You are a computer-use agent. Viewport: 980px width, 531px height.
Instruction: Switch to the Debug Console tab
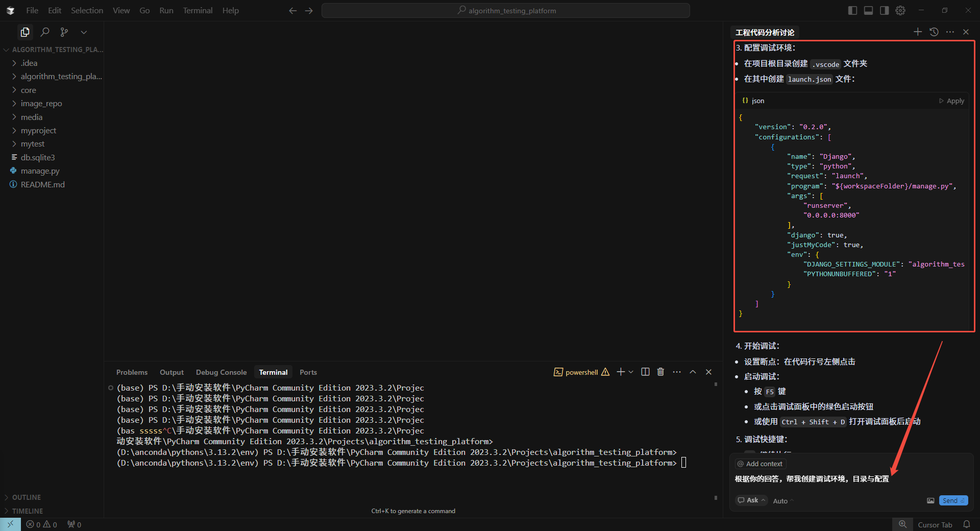pos(221,372)
